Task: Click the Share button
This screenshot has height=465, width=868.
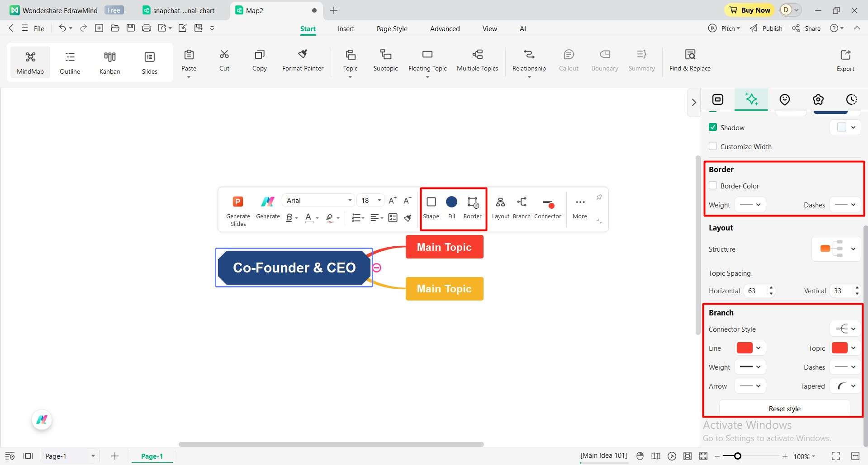Action: coord(806,28)
